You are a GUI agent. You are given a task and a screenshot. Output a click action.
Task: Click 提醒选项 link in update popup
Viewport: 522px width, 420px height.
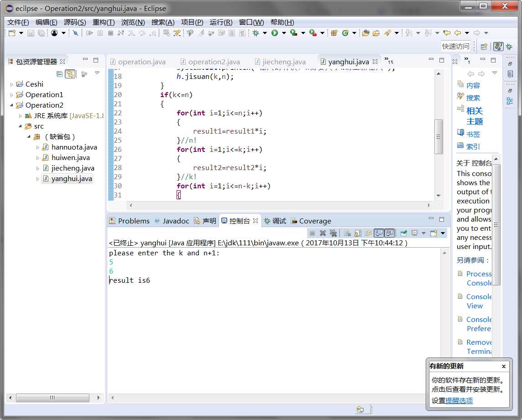(459, 401)
